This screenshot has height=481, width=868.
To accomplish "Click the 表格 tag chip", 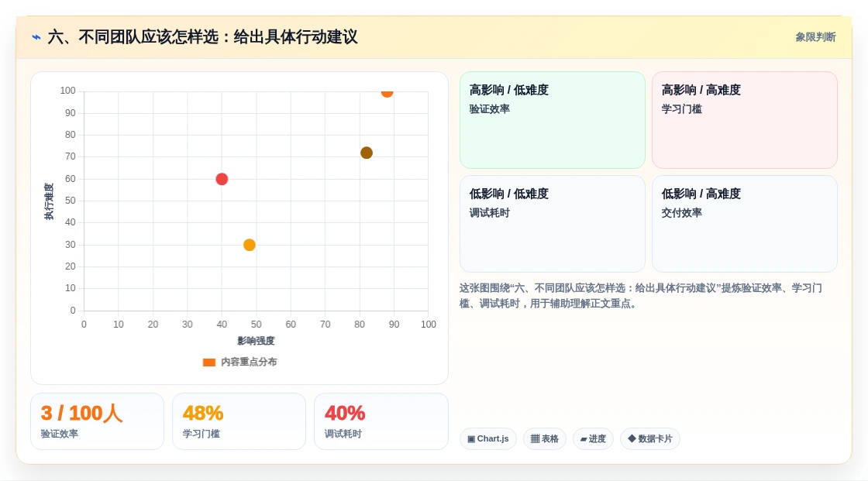I will (x=545, y=439).
